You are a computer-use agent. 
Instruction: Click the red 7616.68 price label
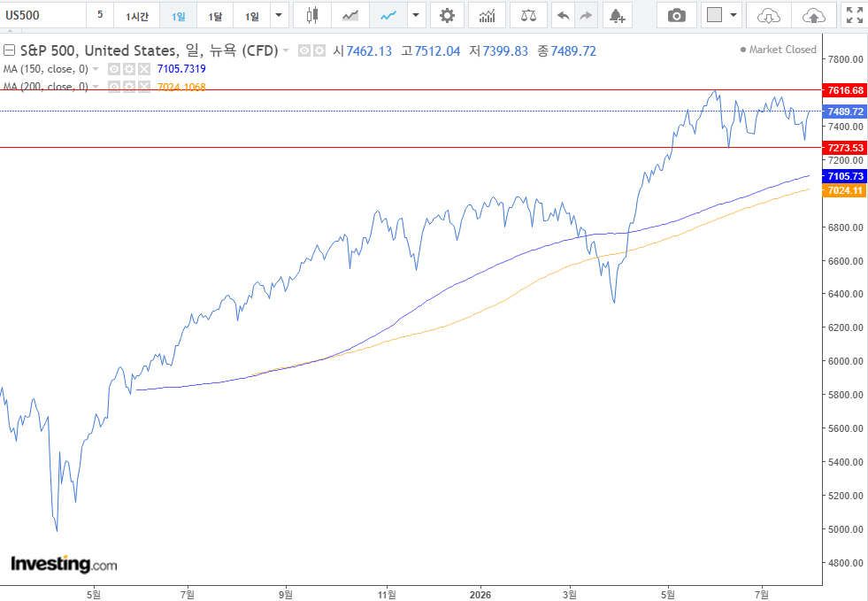pyautogui.click(x=845, y=90)
